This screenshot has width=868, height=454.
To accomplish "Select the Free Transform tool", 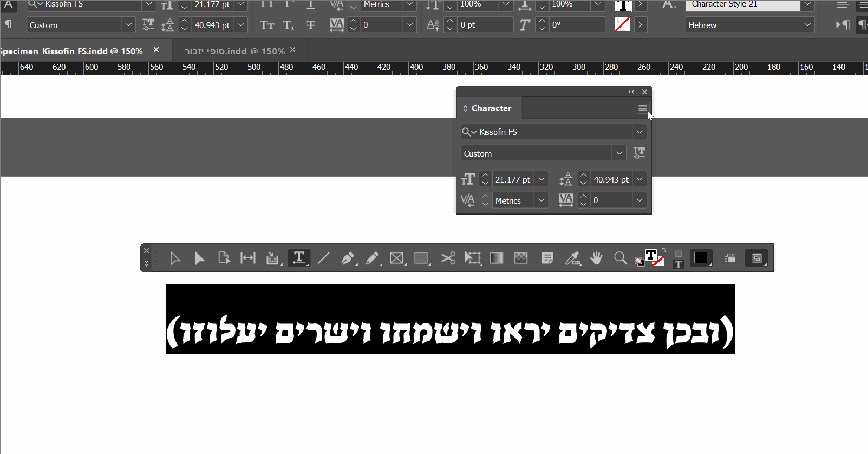I will (473, 258).
